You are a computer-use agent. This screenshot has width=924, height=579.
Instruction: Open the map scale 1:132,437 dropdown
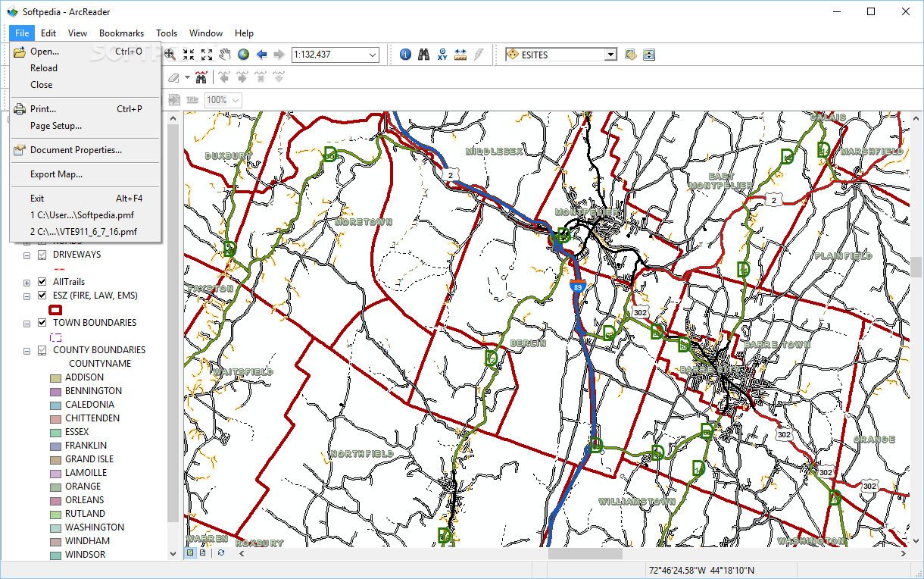[372, 55]
